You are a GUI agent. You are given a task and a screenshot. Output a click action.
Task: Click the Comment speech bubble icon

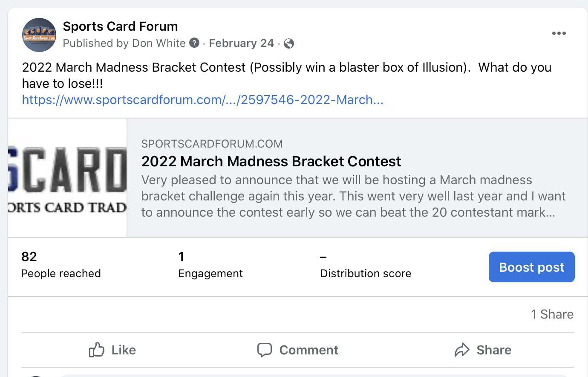click(x=265, y=350)
